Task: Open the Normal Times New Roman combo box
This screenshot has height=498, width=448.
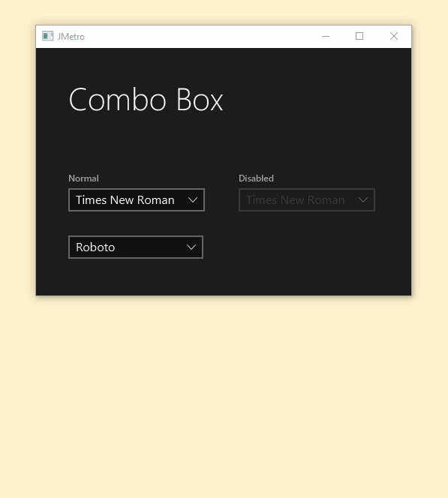Action: tap(137, 199)
